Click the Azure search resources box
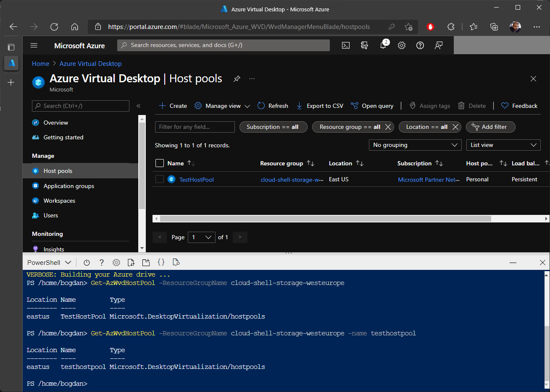This screenshot has width=550, height=392. tap(224, 45)
